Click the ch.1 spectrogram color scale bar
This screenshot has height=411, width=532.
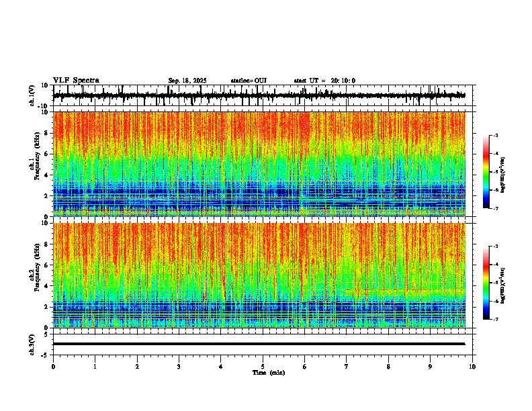click(x=486, y=172)
